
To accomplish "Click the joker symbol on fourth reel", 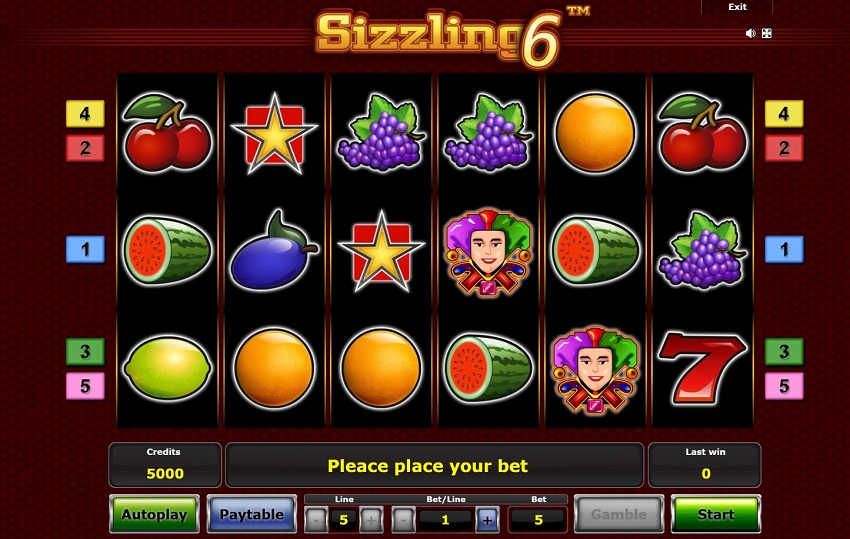I will 488,252.
